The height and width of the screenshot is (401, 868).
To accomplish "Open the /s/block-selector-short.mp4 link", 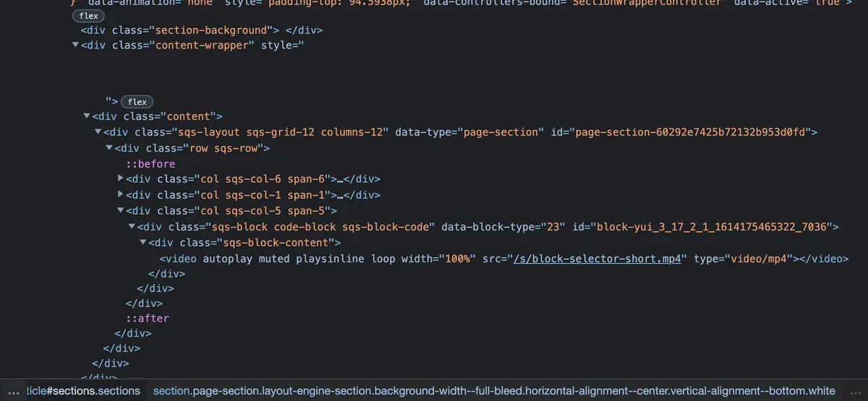I will coord(597,259).
